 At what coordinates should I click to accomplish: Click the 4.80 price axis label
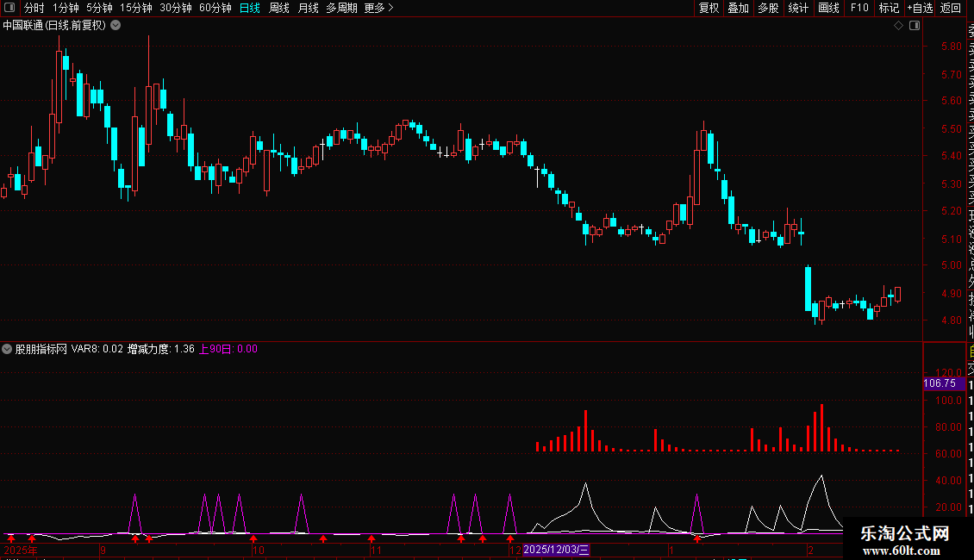[x=951, y=320]
